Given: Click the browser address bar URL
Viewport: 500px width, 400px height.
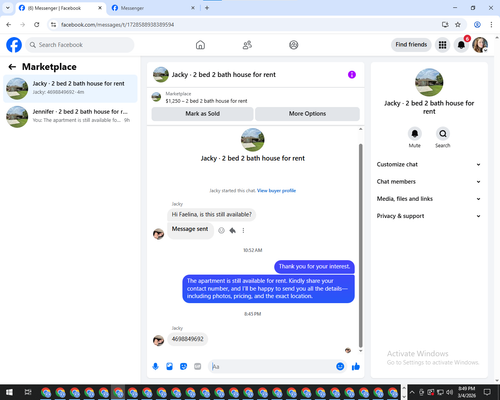Looking at the screenshot, I should pyautogui.click(x=117, y=25).
